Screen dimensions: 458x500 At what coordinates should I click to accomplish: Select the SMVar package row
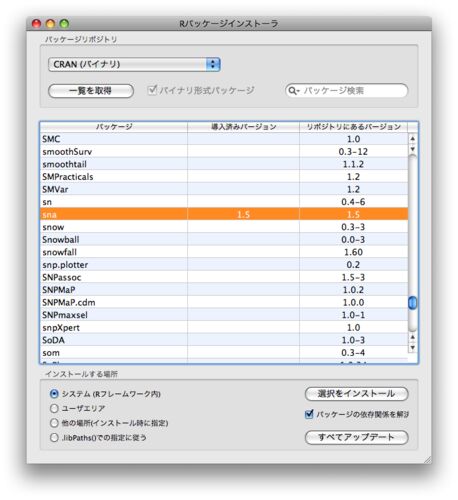tap(224, 189)
